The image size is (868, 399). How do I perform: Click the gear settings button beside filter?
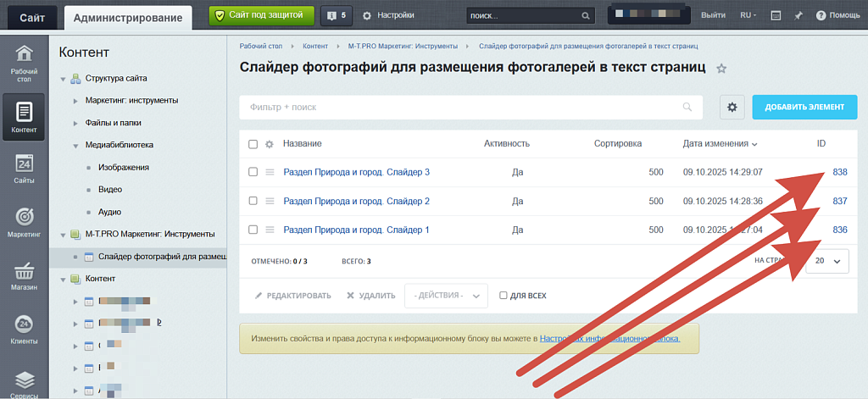pos(732,107)
